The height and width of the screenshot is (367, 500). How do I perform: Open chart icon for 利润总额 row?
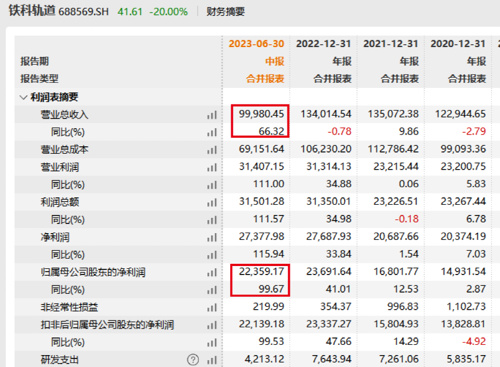pos(212,203)
